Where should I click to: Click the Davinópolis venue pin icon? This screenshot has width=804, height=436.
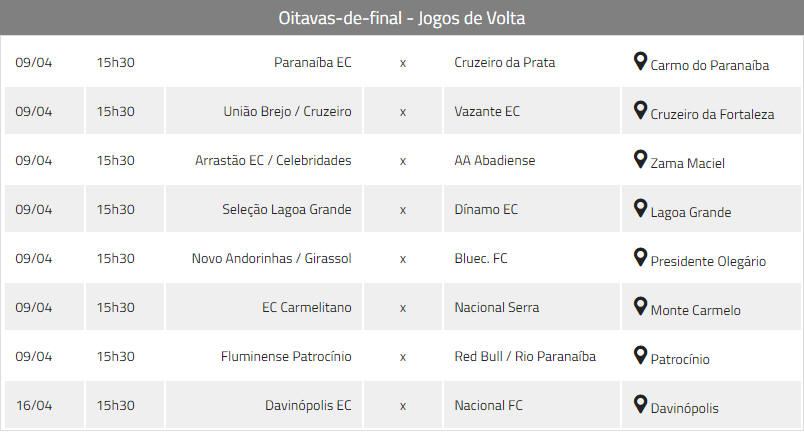[640, 404]
